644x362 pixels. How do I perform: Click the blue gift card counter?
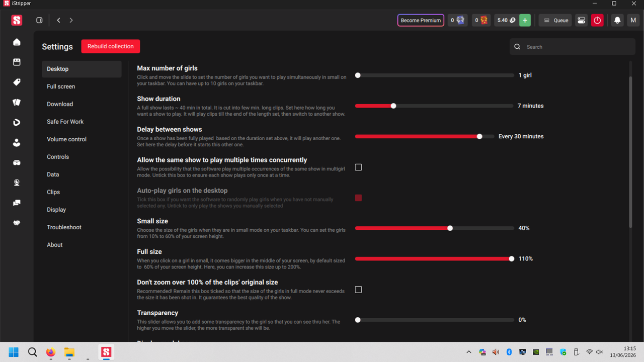(x=457, y=20)
